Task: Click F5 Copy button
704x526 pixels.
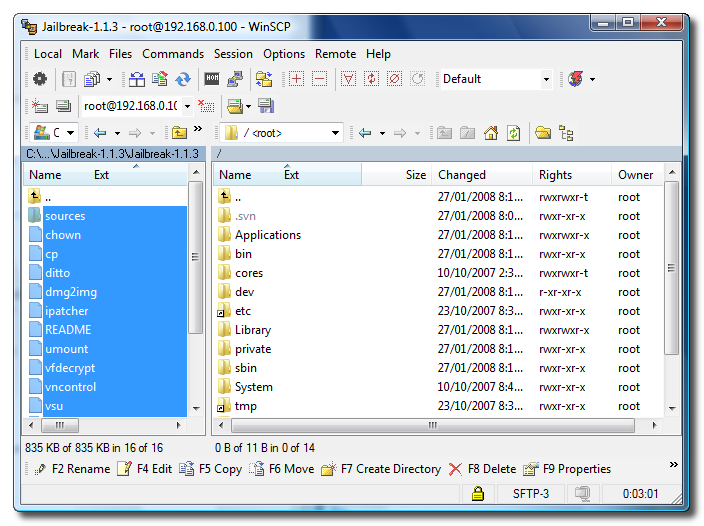Action: (x=210, y=469)
